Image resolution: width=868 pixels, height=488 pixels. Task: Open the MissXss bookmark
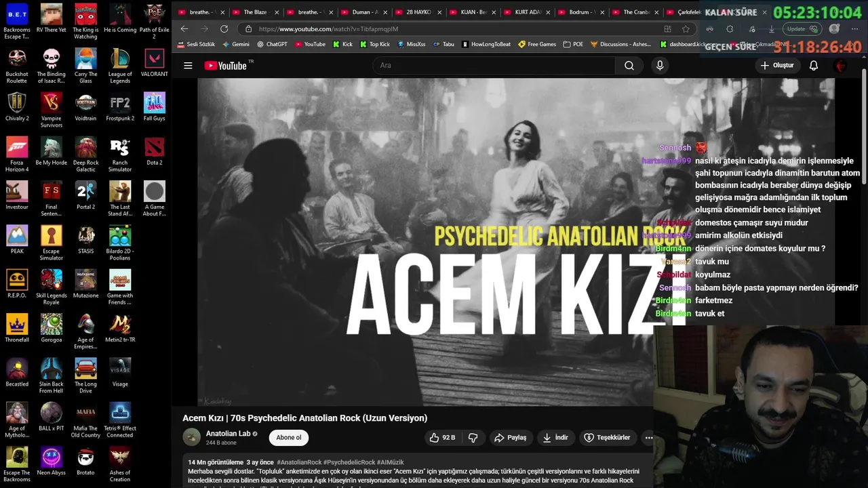(411, 44)
